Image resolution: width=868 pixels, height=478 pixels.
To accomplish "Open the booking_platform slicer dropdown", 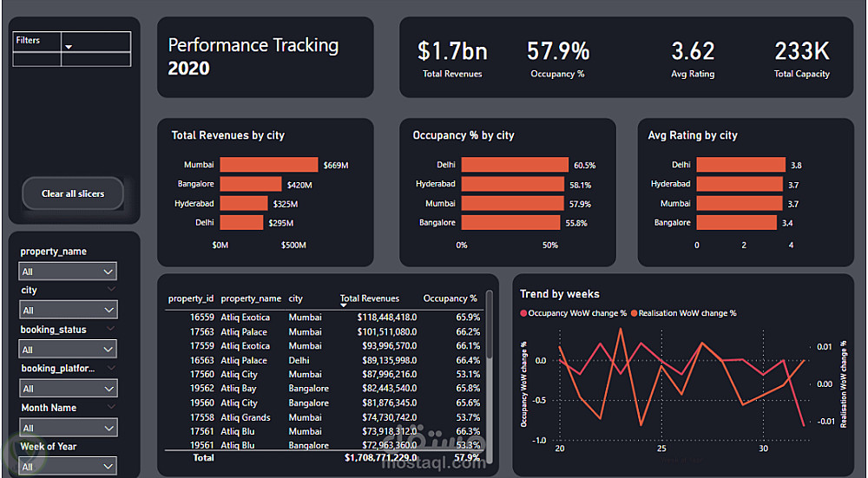I will pos(68,389).
